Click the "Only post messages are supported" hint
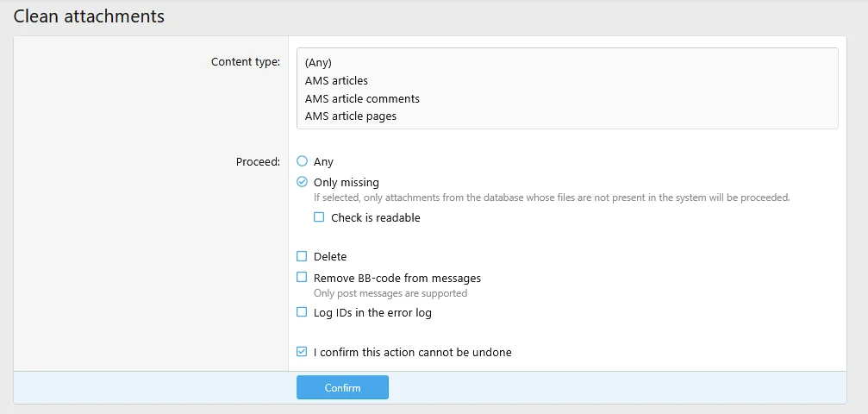868x414 pixels. coord(390,293)
